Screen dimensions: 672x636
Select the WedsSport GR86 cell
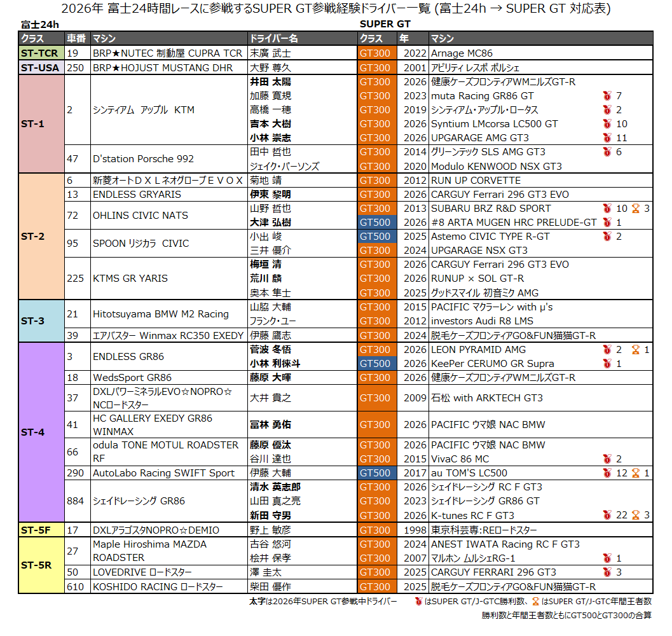[169, 377]
